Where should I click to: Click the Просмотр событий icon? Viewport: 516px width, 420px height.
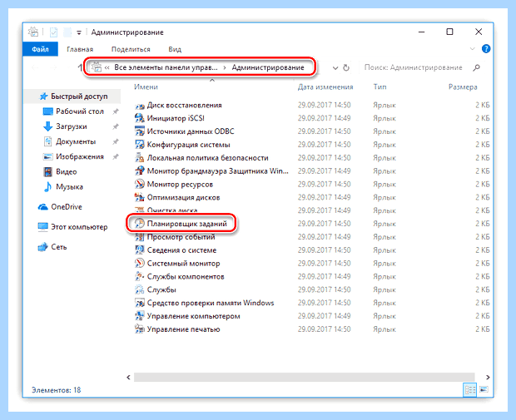click(140, 237)
